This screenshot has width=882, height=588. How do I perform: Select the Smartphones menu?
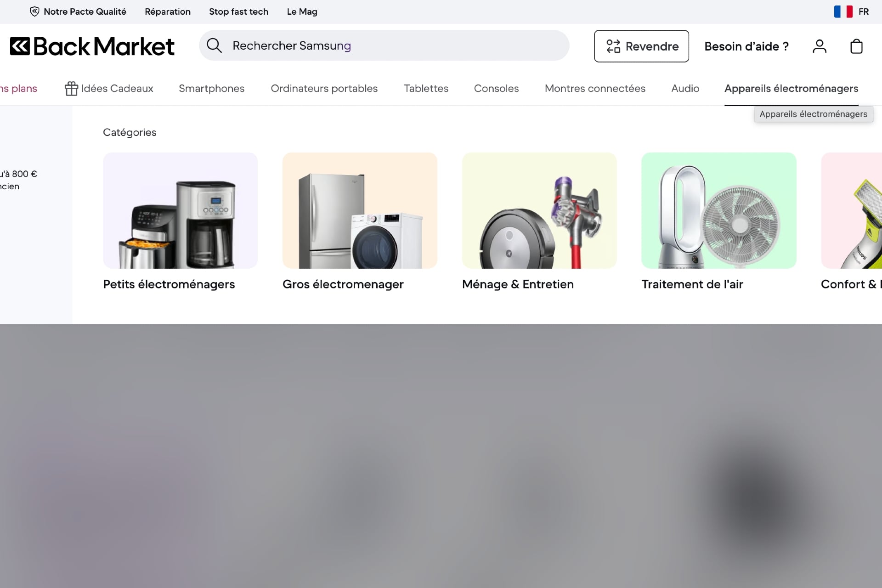[212, 88]
